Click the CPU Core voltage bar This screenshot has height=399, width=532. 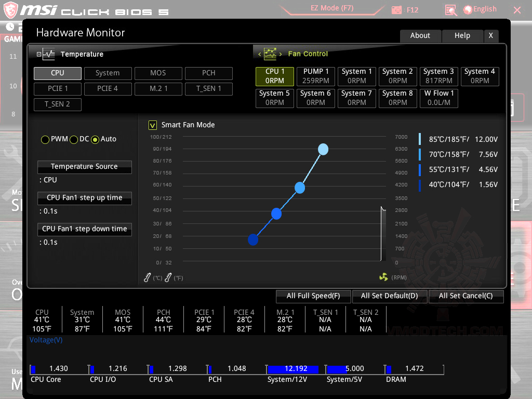coord(59,369)
